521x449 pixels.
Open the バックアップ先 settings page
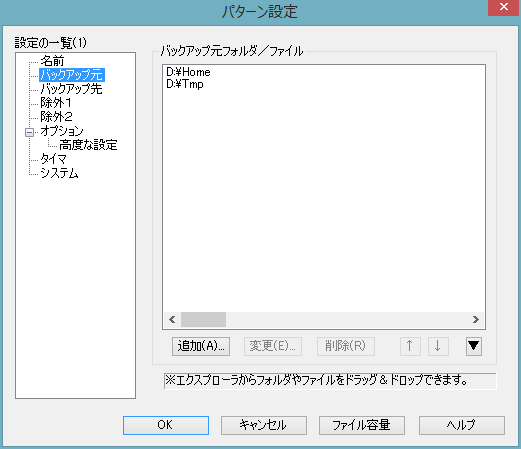click(x=71, y=89)
